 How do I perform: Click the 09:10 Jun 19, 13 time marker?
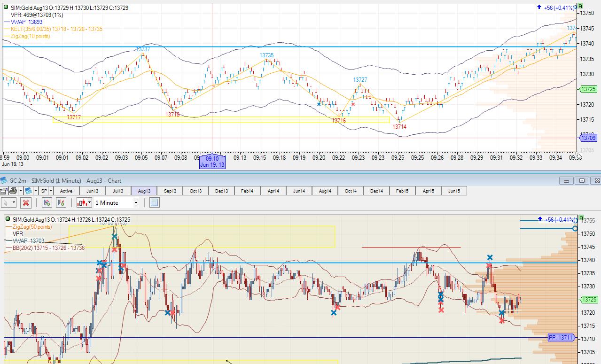click(x=212, y=162)
